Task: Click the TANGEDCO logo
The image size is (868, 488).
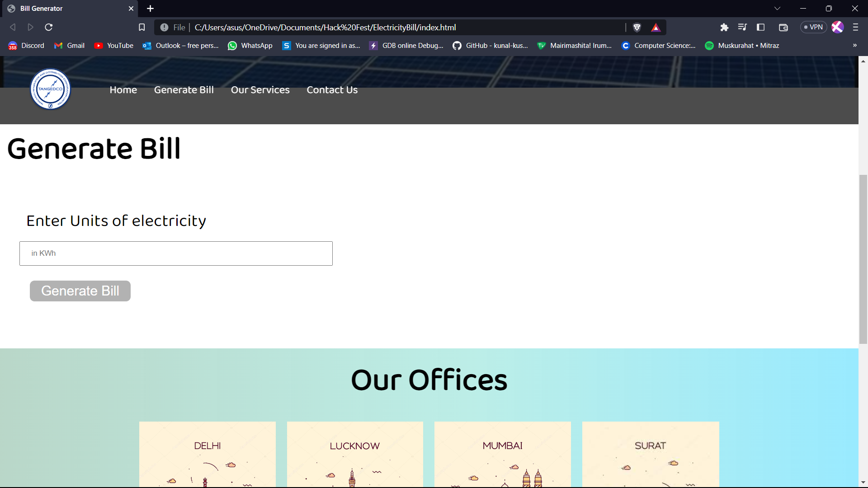Action: (50, 89)
